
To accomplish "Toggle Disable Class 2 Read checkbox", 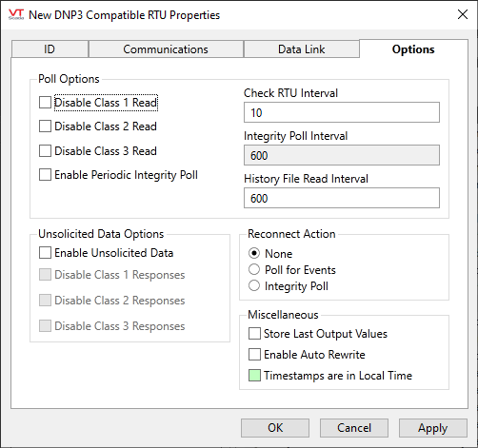I will click(45, 127).
